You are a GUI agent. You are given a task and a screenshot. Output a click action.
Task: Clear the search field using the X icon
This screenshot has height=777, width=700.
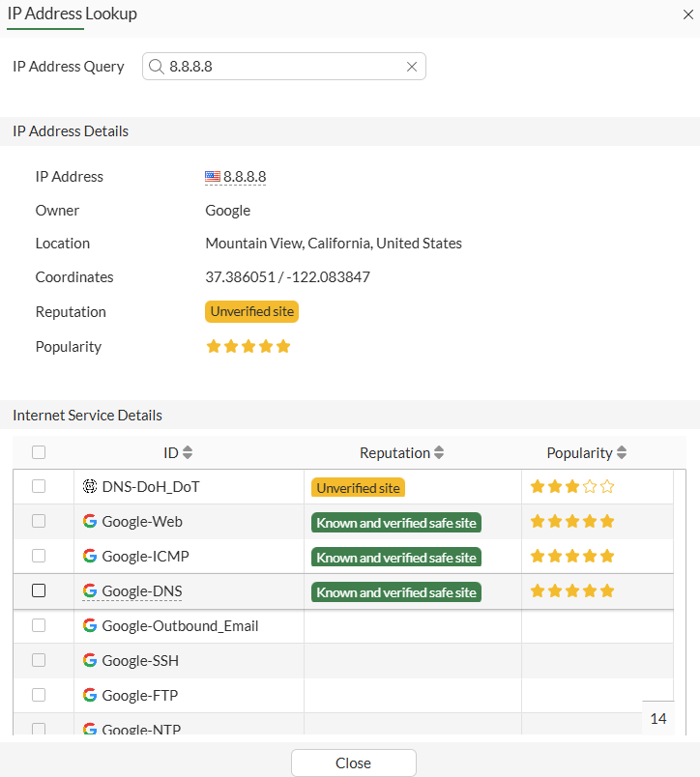412,66
